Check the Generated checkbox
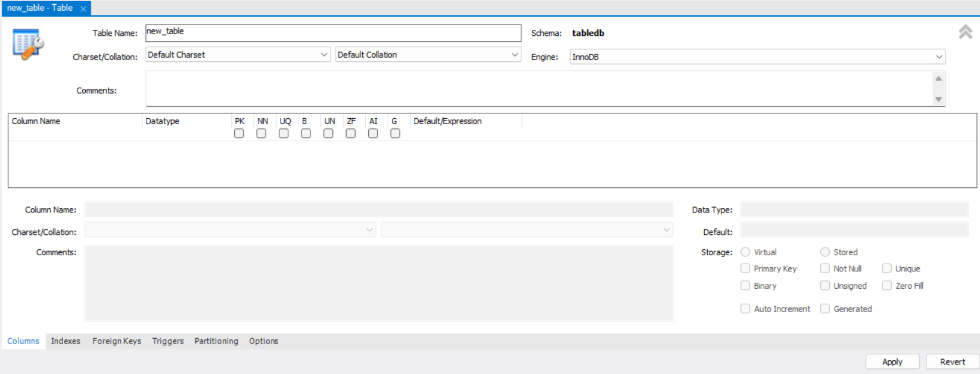Image resolution: width=980 pixels, height=374 pixels. 825,308
